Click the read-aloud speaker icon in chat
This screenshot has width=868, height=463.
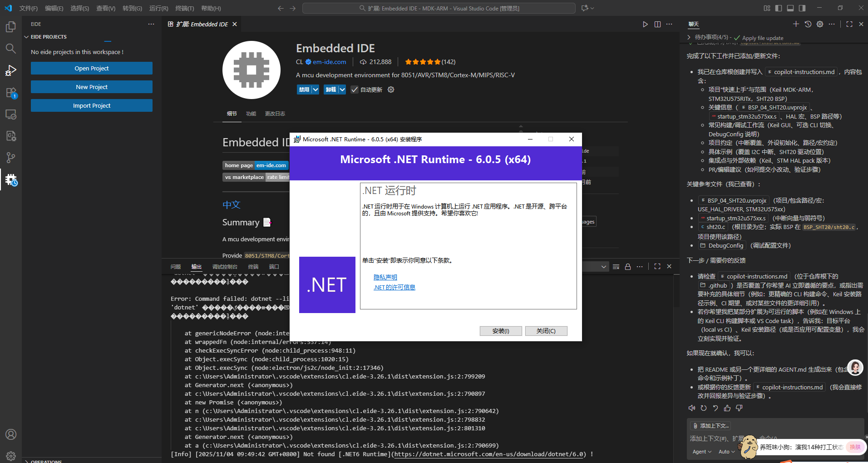coord(692,408)
